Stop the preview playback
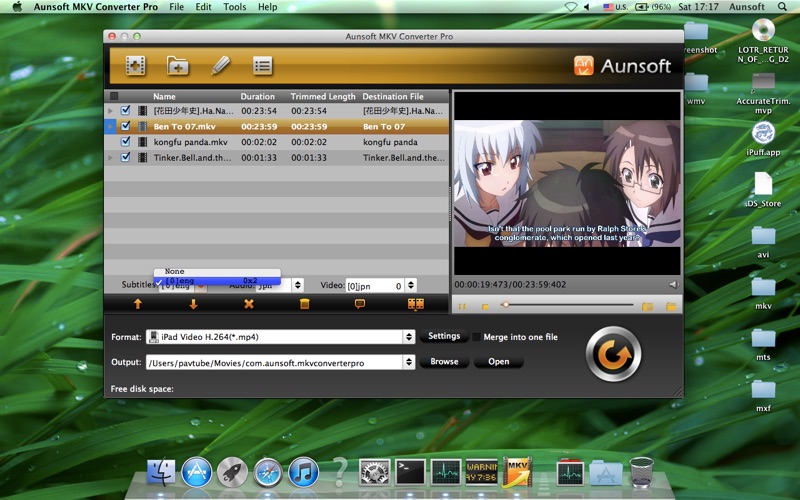 [485, 307]
